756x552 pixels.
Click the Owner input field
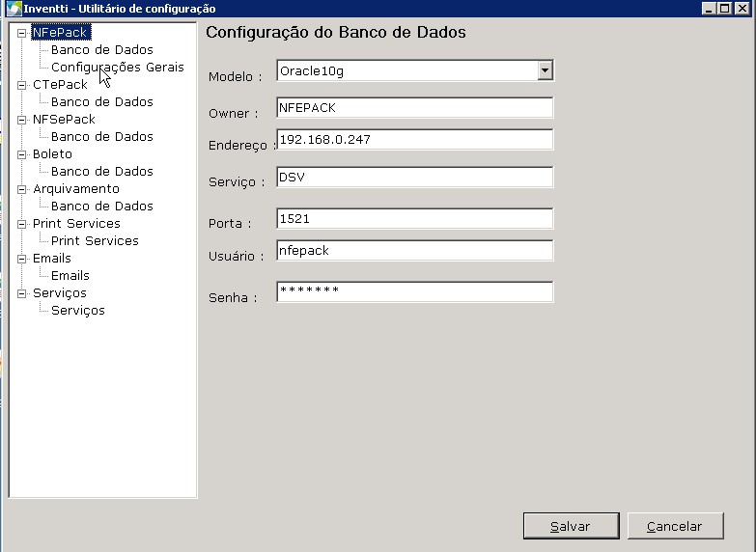click(414, 108)
